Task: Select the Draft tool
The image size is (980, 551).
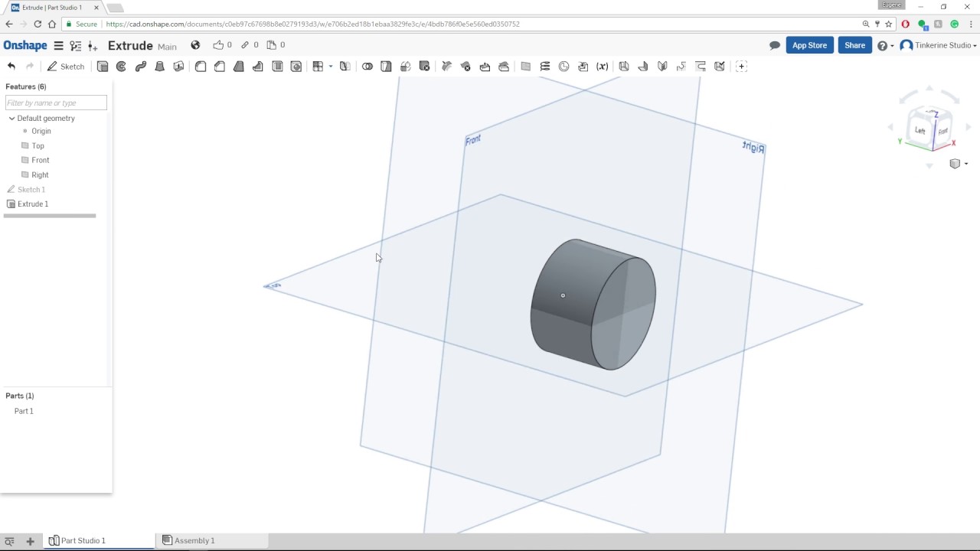Action: point(239,67)
